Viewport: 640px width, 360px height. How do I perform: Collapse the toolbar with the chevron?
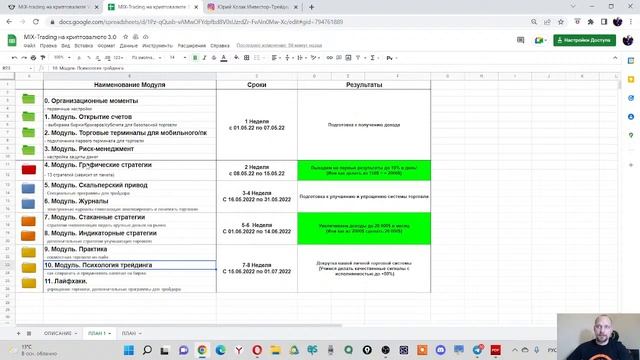pos(615,58)
